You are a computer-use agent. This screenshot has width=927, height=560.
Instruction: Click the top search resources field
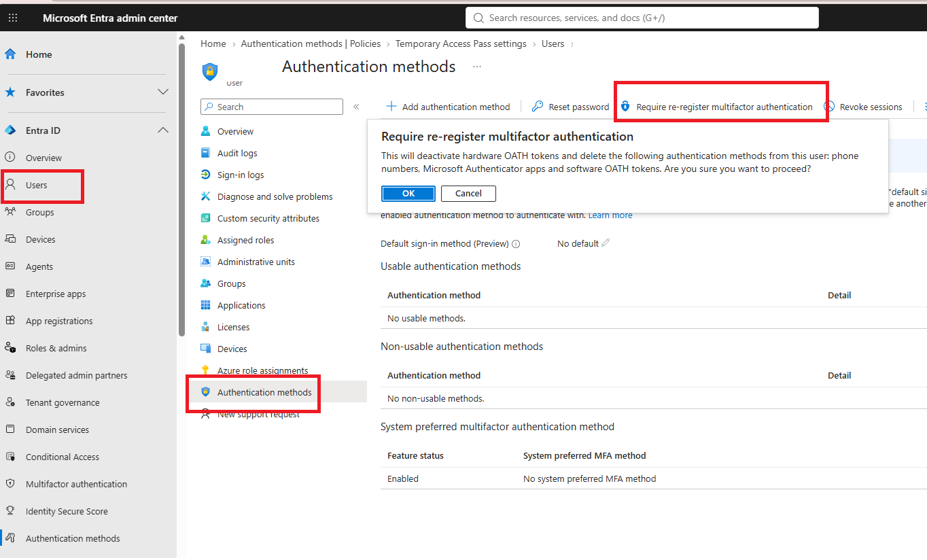(642, 18)
